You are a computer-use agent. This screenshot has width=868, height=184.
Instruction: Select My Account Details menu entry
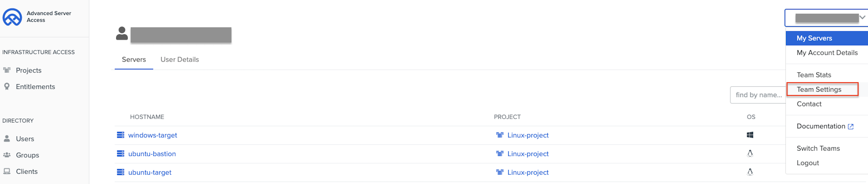point(827,53)
